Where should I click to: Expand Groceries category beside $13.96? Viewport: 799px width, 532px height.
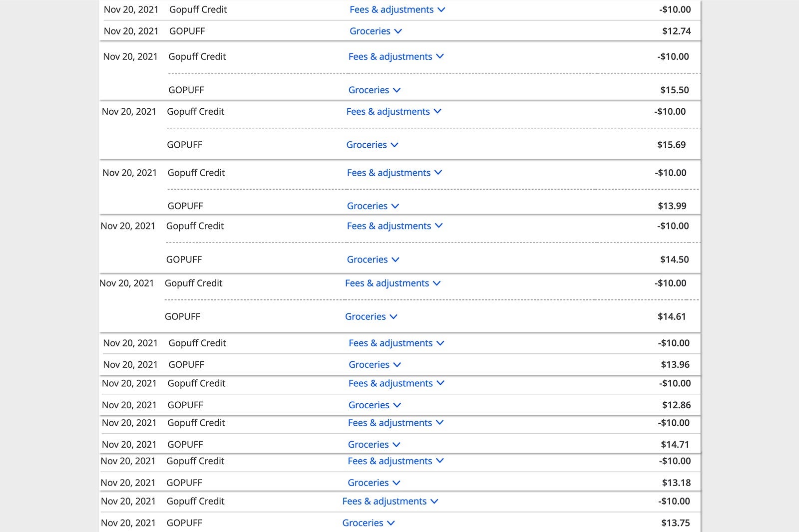point(375,364)
